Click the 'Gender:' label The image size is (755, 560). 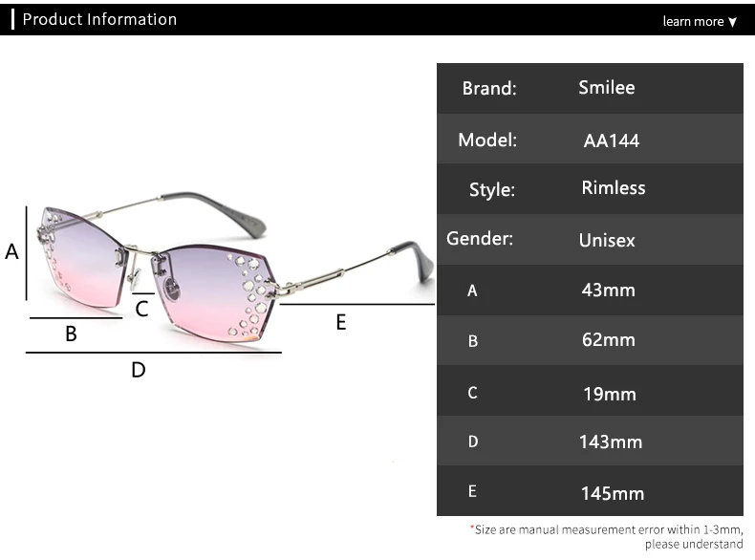(x=480, y=238)
